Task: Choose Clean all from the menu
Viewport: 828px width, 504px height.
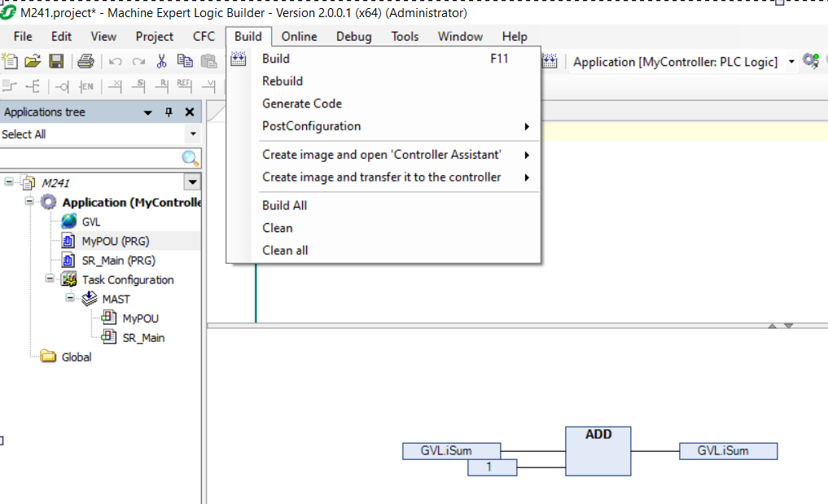Action: 284,250
